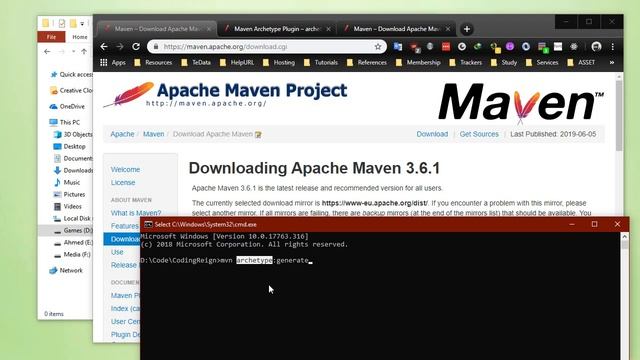
Task: Open the License sidebar link
Action: (123, 182)
